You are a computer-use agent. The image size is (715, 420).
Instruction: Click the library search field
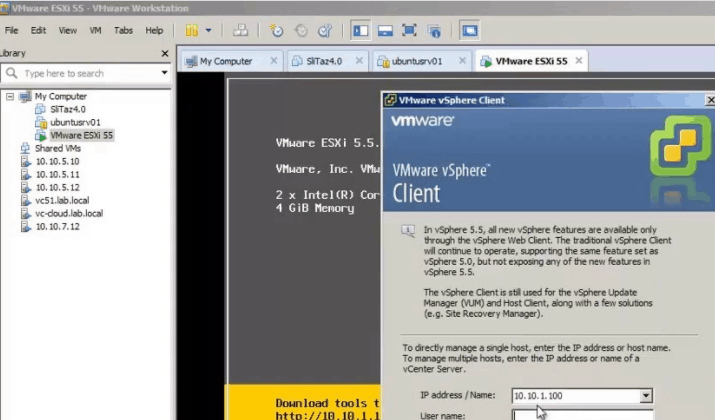pyautogui.click(x=86, y=73)
